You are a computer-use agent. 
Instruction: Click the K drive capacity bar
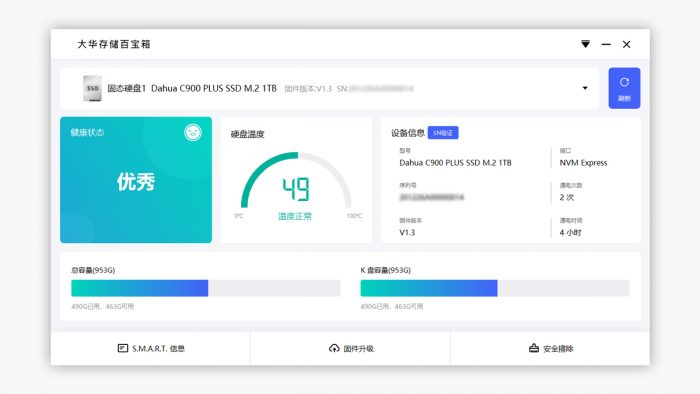[x=495, y=288]
